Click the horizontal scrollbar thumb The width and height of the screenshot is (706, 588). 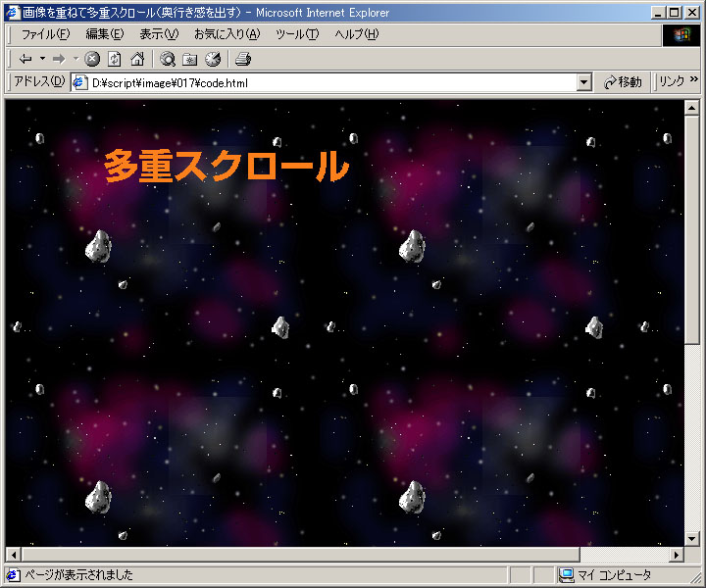point(301,555)
